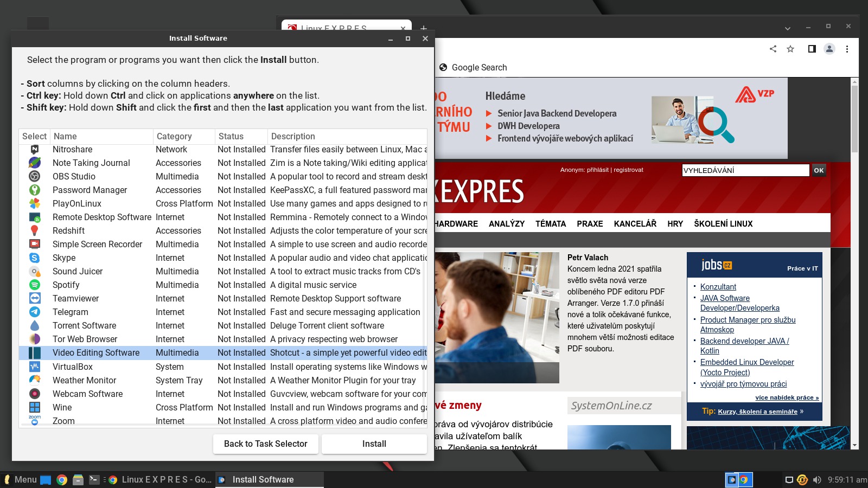Image resolution: width=868 pixels, height=488 pixels.
Task: Click the volume icon in system tray
Action: click(x=817, y=480)
